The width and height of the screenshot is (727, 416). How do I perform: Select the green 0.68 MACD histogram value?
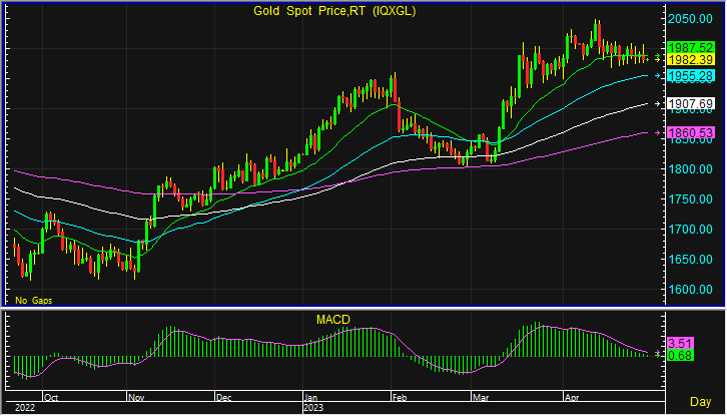coord(682,356)
